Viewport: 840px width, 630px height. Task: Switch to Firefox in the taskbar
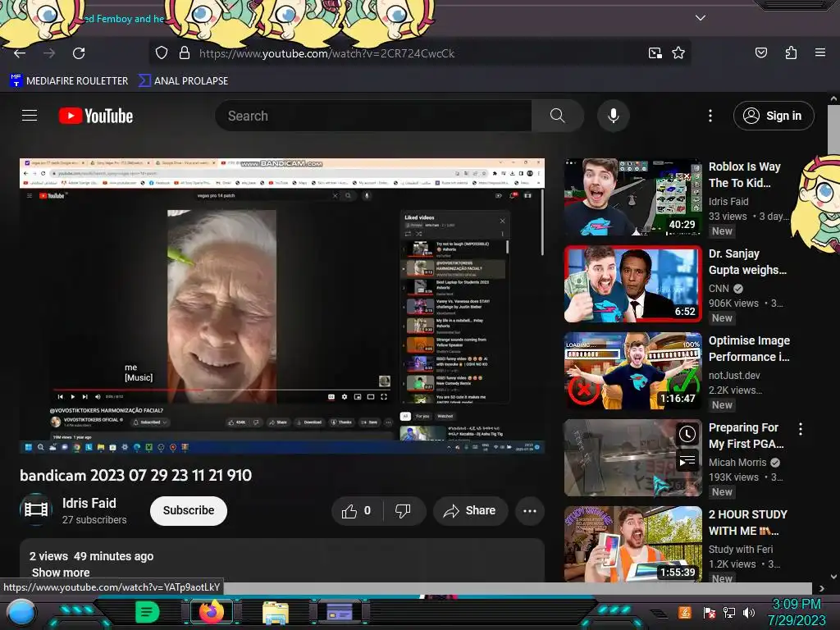click(212, 612)
